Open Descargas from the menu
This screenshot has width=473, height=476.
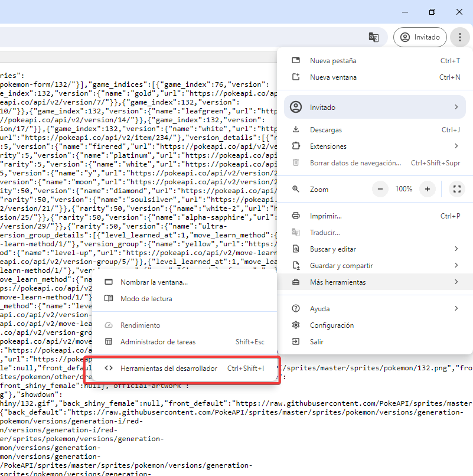coord(326,130)
